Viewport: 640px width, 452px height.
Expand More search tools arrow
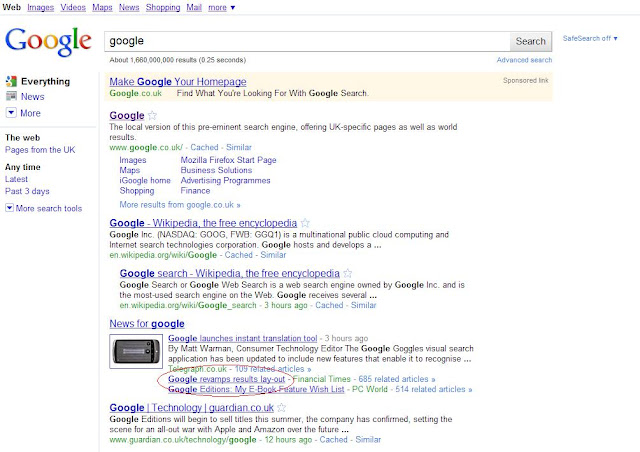coord(9,208)
